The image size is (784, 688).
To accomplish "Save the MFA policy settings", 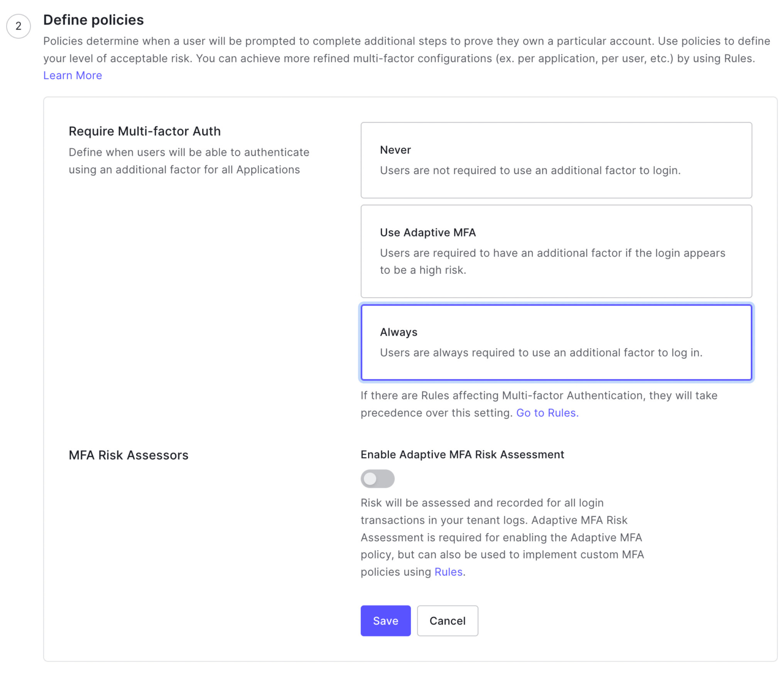I will 385,621.
